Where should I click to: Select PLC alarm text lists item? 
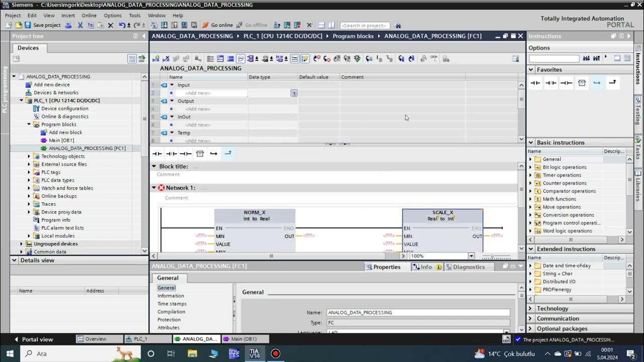[62, 228]
